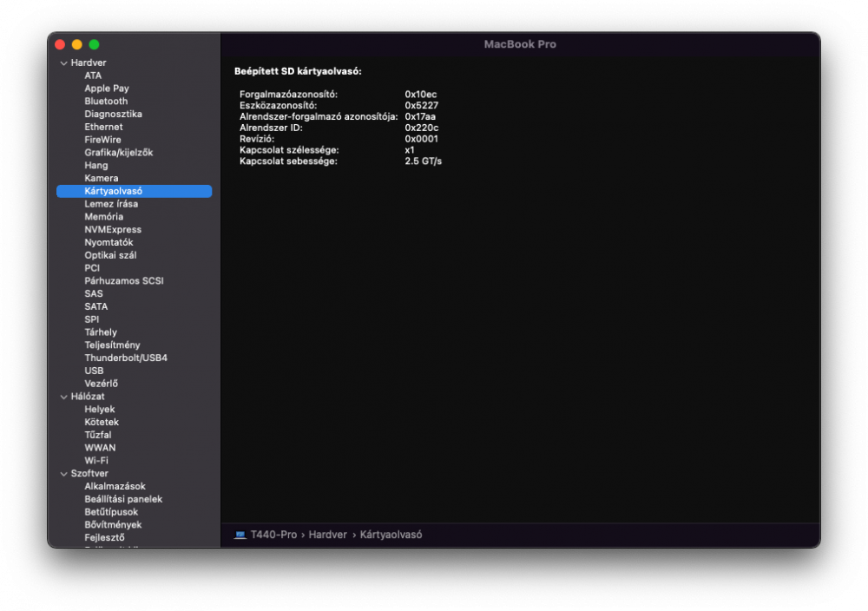Select SAS in the sidebar
Screen dimensions: 868x611
[x=94, y=293]
